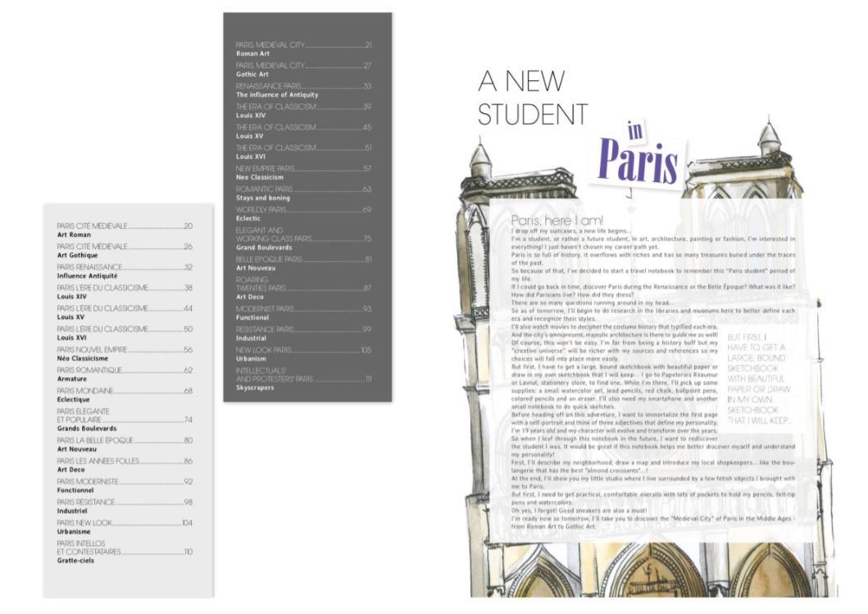The height and width of the screenshot is (614, 868).
Task: Select the "Paris, here I am!" heading
Action: coord(557,221)
